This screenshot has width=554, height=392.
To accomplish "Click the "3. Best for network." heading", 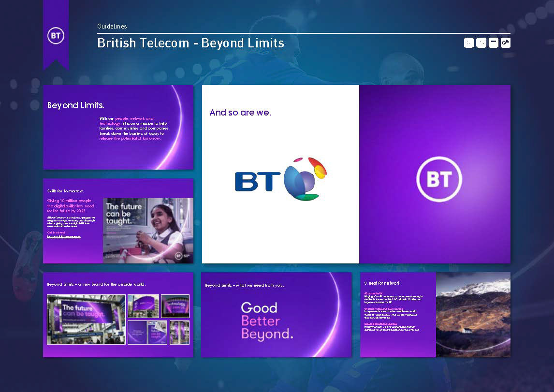I will click(383, 283).
